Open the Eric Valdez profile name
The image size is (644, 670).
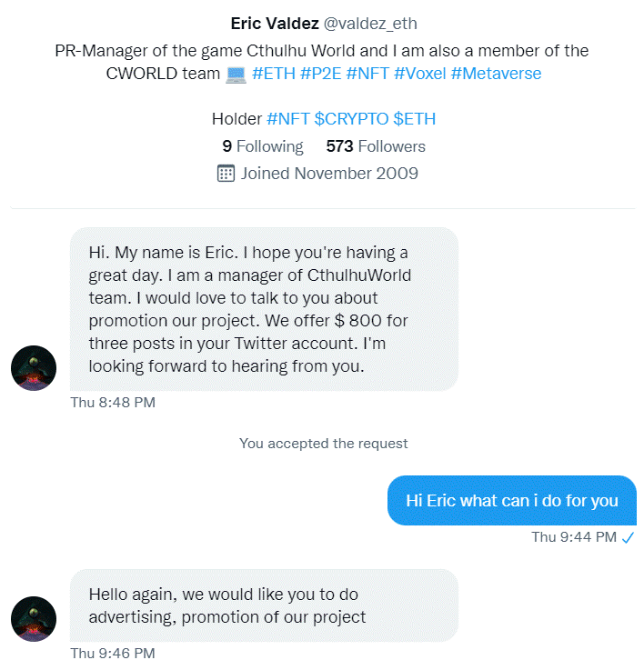click(275, 24)
